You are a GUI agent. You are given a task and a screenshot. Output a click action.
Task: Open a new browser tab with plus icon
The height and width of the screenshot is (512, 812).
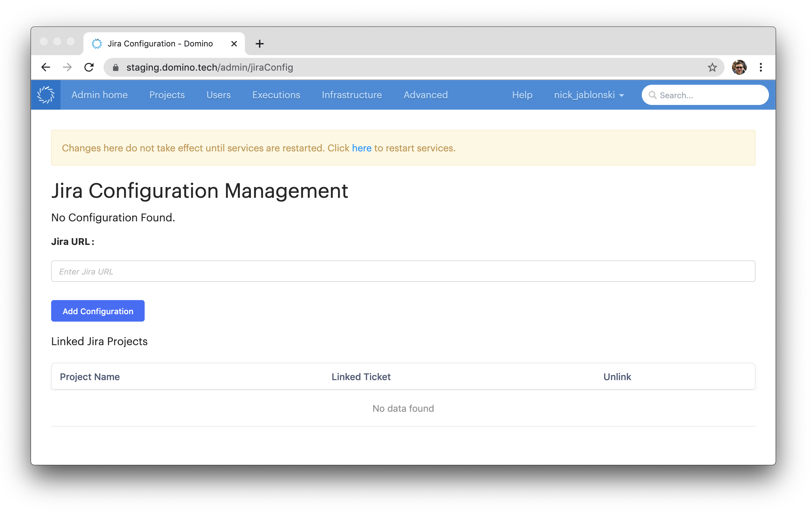260,44
